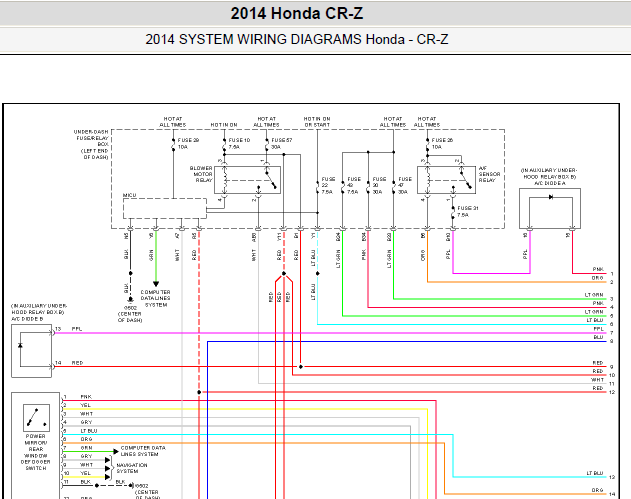This screenshot has width=631, height=499.
Task: Click the '2014 Honda CR-Z' title heading
Action: click(297, 13)
